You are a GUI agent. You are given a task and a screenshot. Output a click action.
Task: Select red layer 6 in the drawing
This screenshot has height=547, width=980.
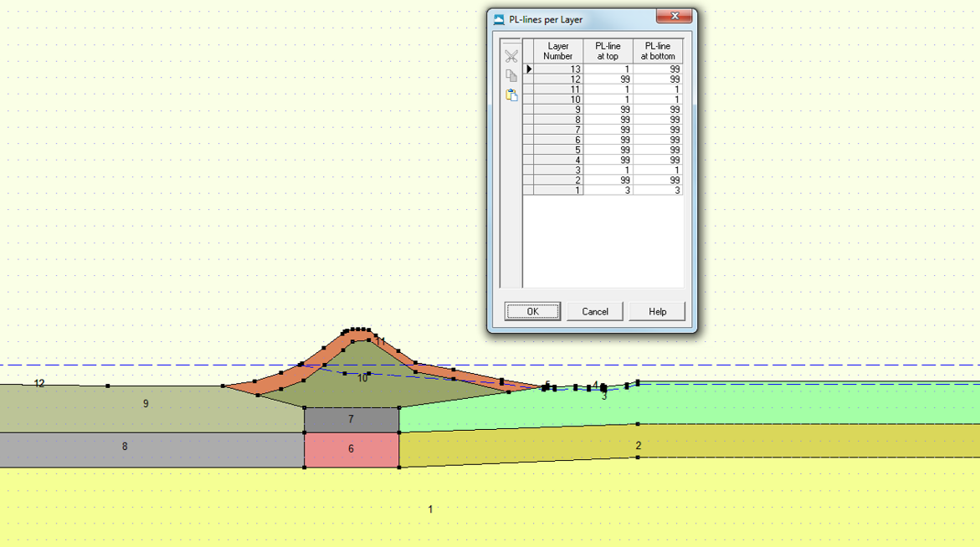click(x=351, y=450)
